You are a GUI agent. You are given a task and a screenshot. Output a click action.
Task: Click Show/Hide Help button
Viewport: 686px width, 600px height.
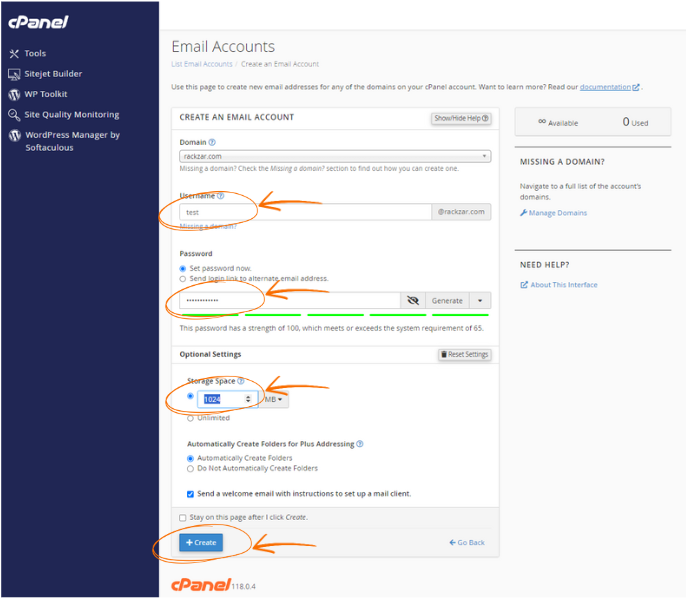[x=461, y=119]
